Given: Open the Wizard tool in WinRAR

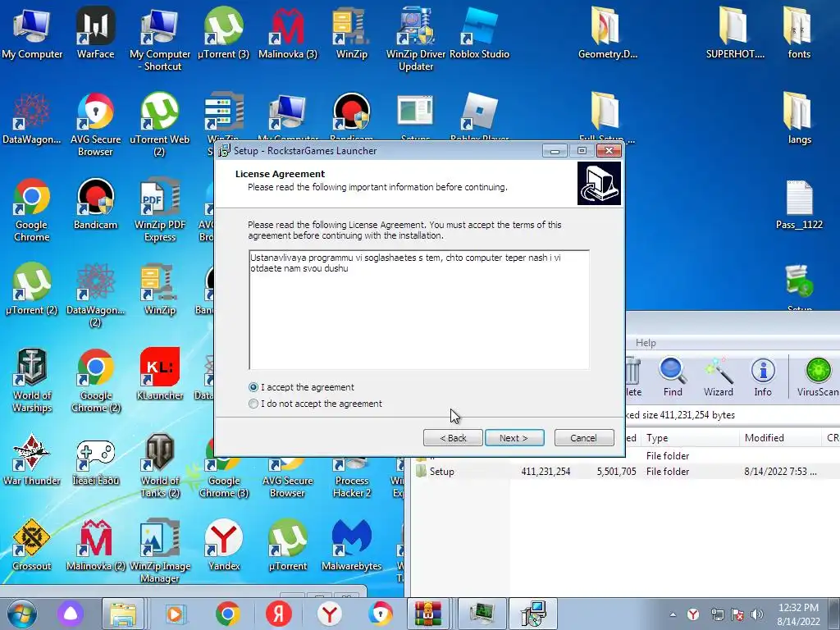Looking at the screenshot, I should [x=718, y=377].
